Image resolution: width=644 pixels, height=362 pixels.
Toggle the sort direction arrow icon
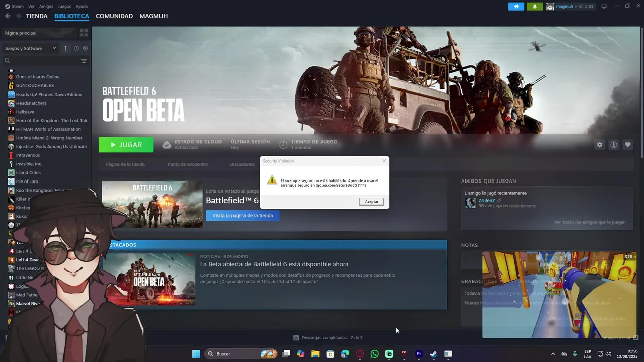click(x=65, y=48)
